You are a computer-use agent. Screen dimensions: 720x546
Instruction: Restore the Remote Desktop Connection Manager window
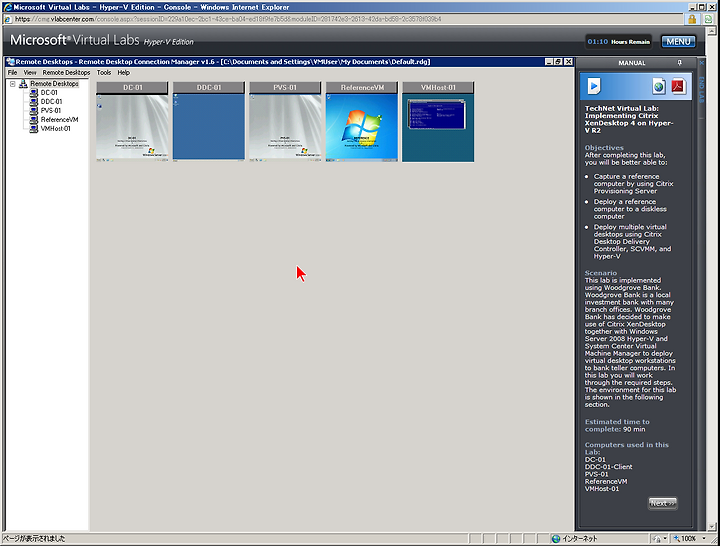coord(558,62)
